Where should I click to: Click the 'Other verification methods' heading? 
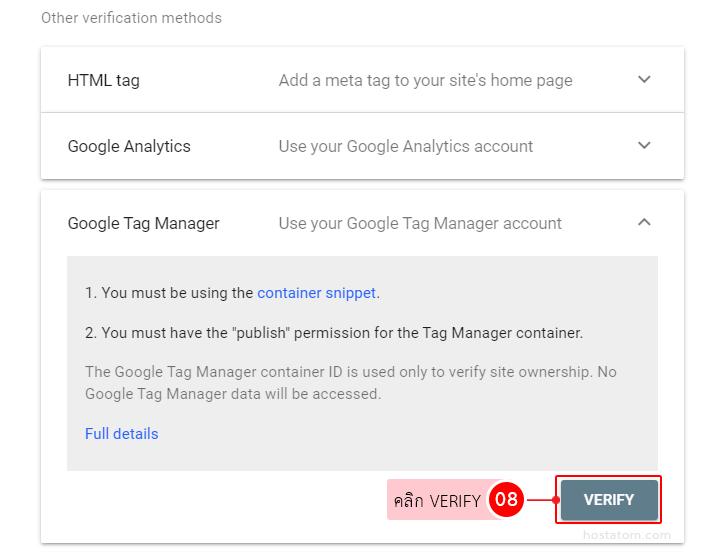131,18
